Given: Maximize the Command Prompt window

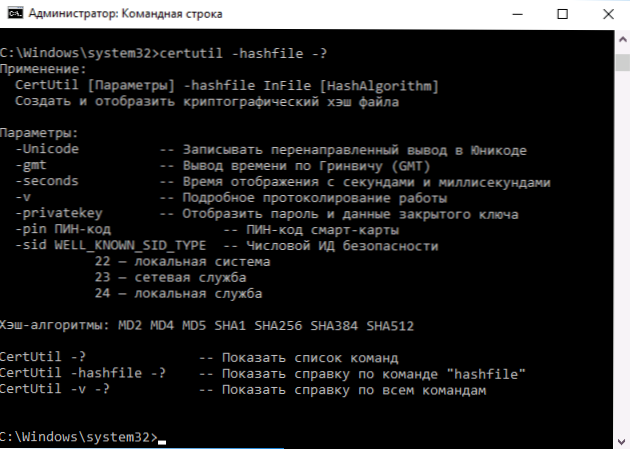Looking at the screenshot, I should point(562,14).
